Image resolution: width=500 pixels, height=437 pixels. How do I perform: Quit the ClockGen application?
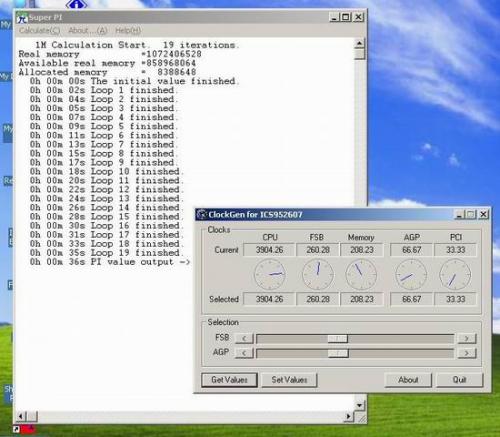tap(459, 380)
